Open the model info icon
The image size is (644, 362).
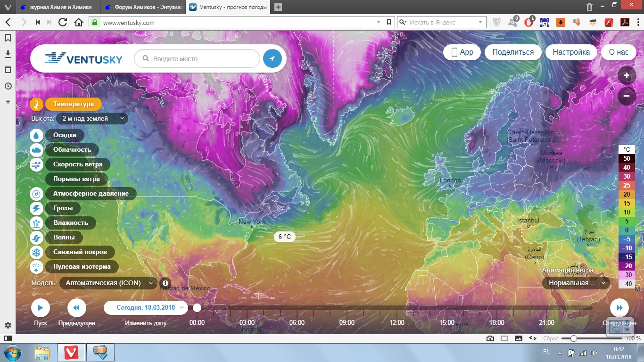165,283
